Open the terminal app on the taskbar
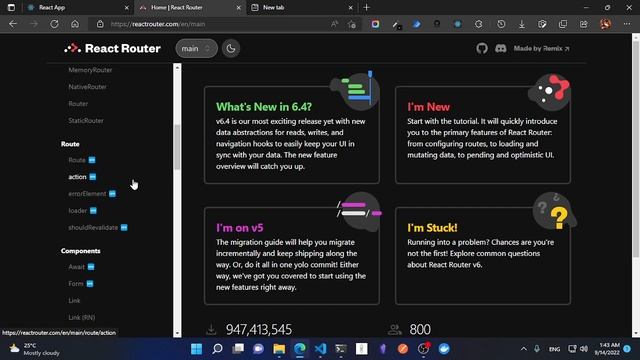640x360 pixels. tap(341, 349)
